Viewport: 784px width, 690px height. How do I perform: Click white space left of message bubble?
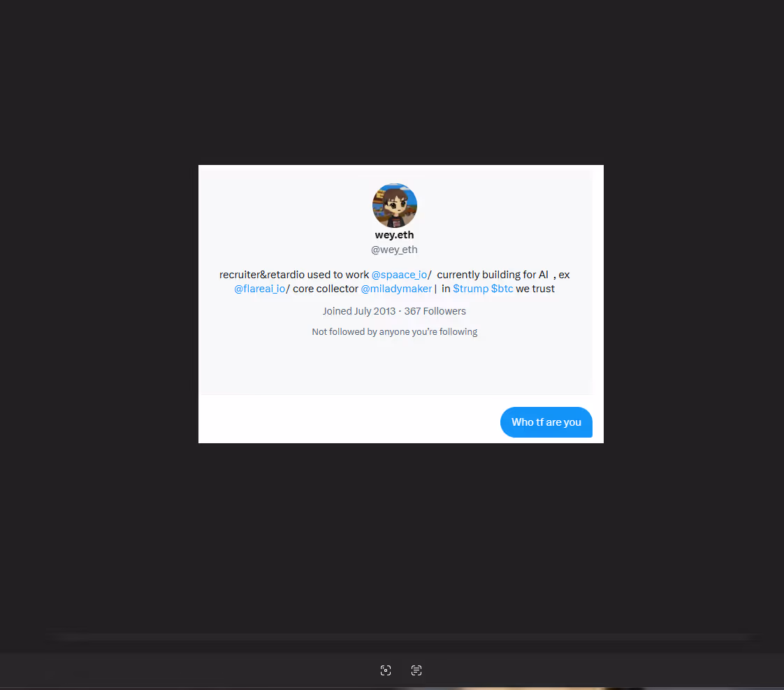coord(335,421)
